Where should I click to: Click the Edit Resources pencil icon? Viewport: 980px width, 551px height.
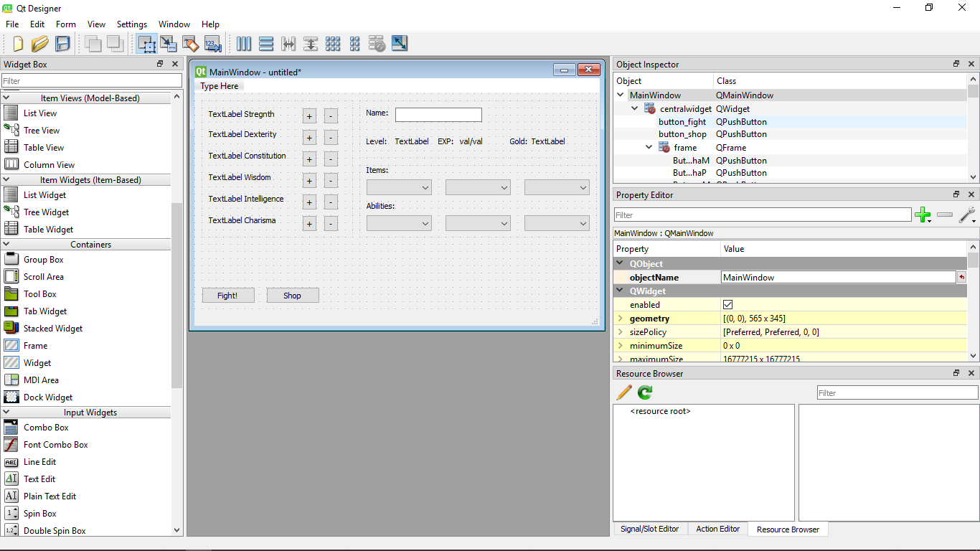point(624,392)
